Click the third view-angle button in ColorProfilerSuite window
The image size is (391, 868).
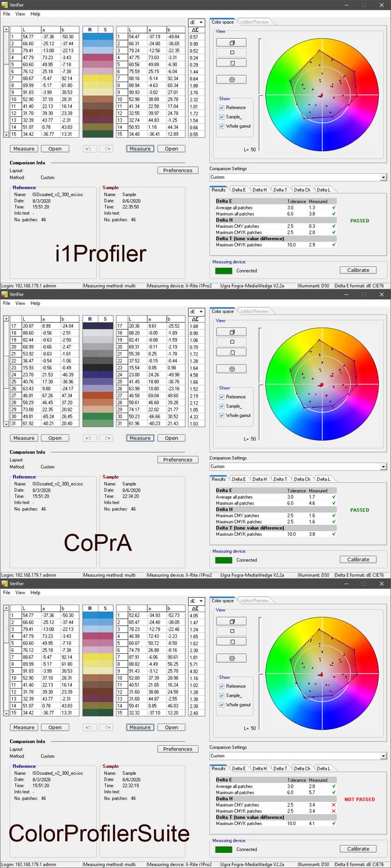tap(231, 641)
